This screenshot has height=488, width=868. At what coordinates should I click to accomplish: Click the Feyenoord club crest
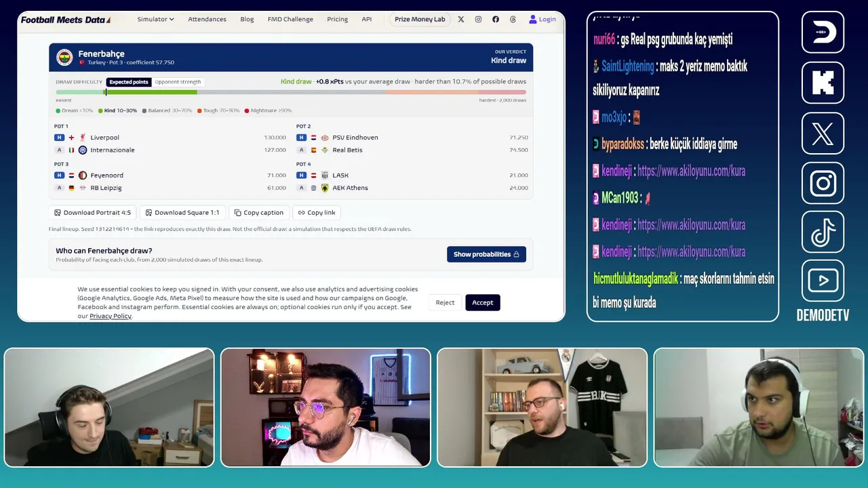click(83, 176)
